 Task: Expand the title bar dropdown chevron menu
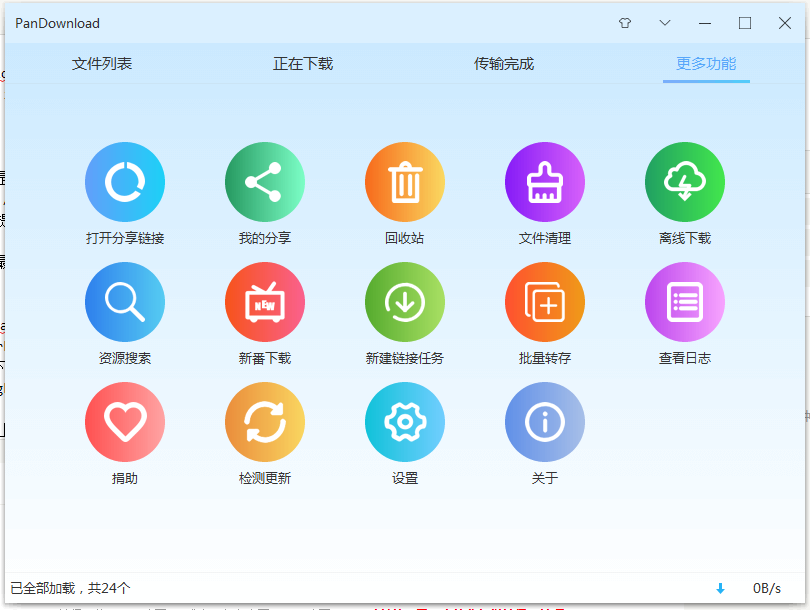[x=665, y=23]
